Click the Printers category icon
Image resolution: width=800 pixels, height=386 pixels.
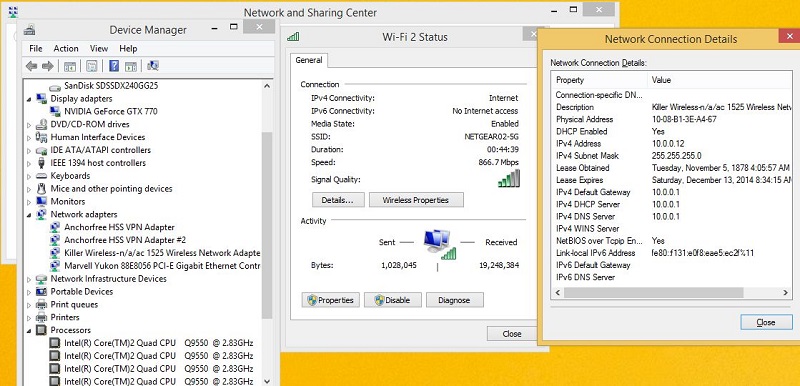42,317
